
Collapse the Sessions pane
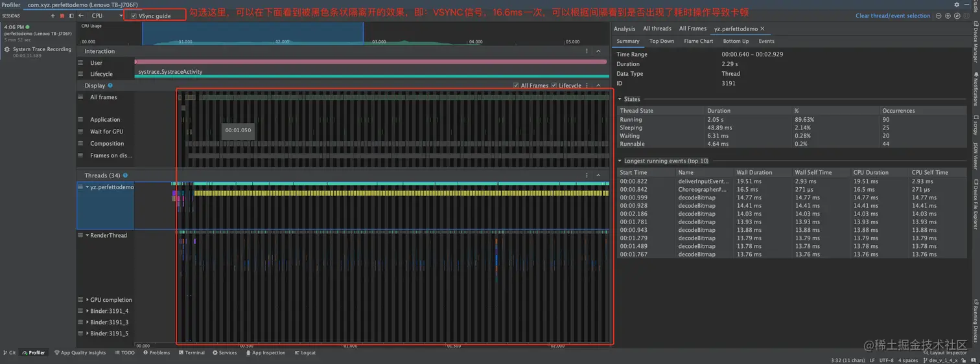70,16
